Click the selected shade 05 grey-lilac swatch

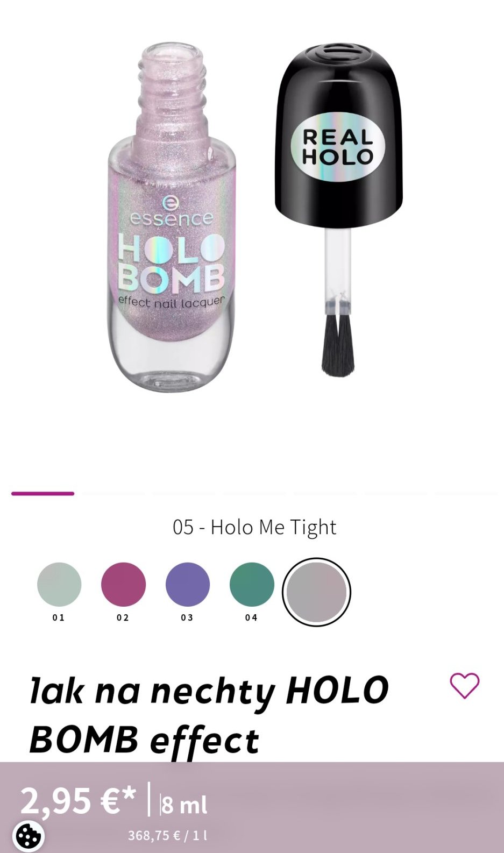pyautogui.click(x=316, y=592)
